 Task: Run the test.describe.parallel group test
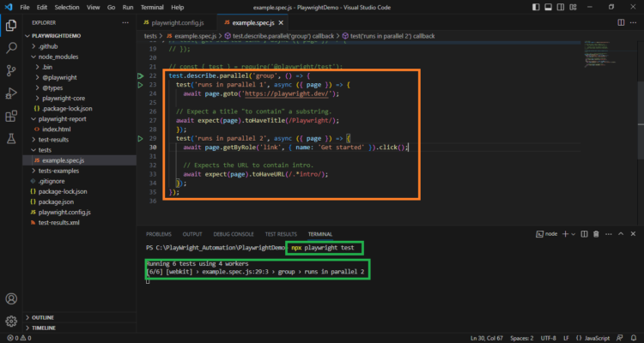click(141, 75)
